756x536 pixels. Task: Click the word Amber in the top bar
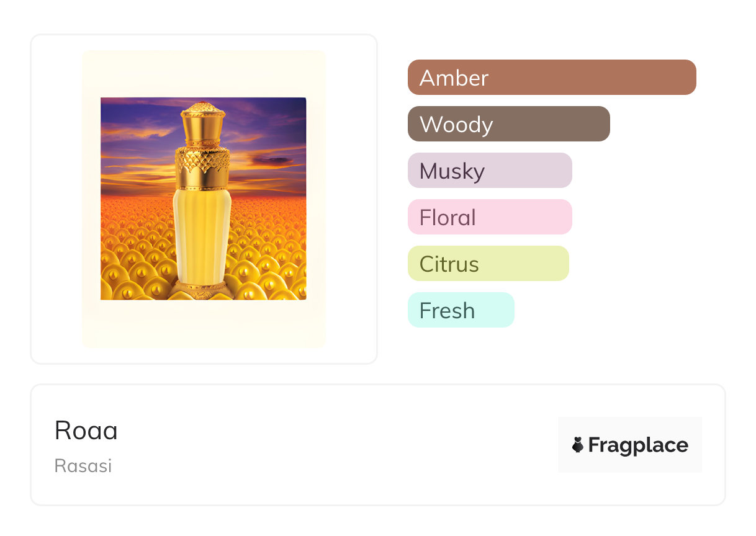coord(454,78)
